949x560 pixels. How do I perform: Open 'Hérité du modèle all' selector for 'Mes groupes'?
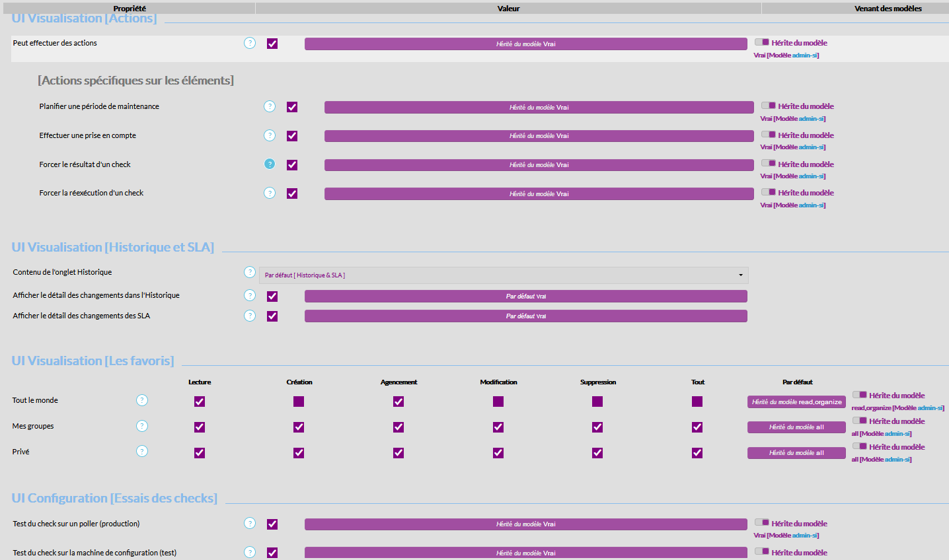796,427
